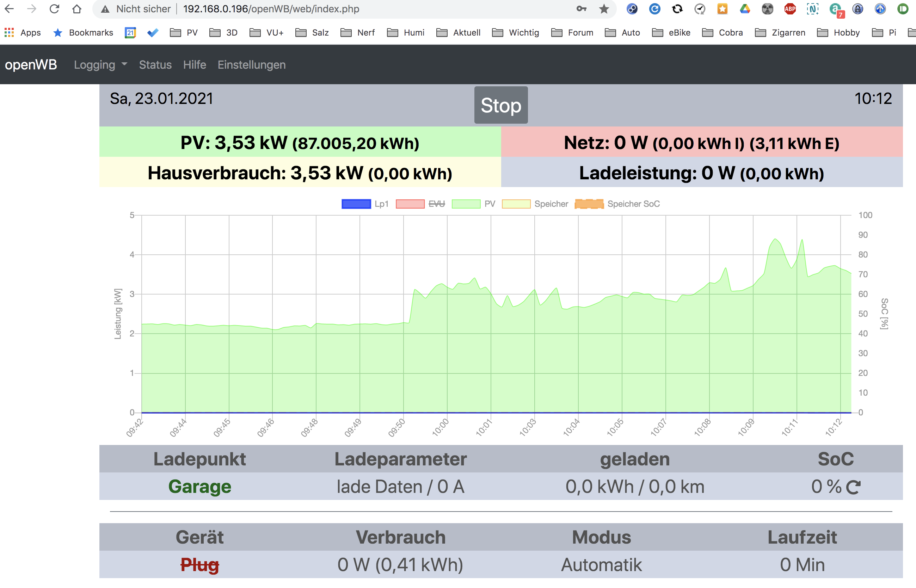
Task: Click the browser address bar URL
Action: click(271, 9)
